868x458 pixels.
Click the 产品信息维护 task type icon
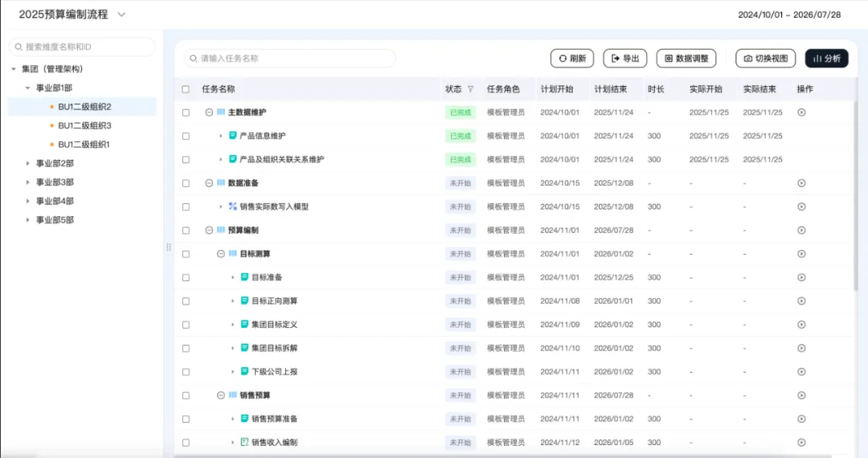[x=232, y=136]
